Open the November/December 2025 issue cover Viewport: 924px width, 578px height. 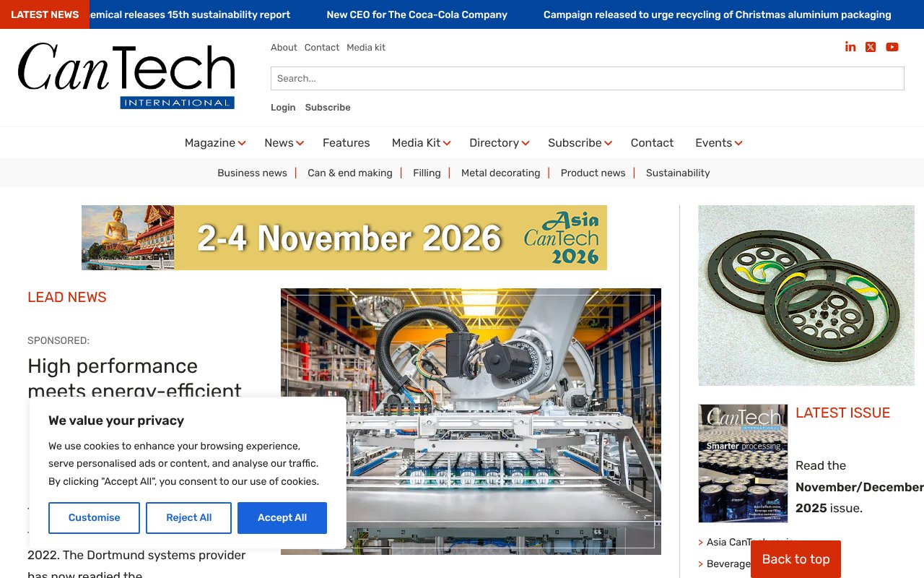click(742, 462)
